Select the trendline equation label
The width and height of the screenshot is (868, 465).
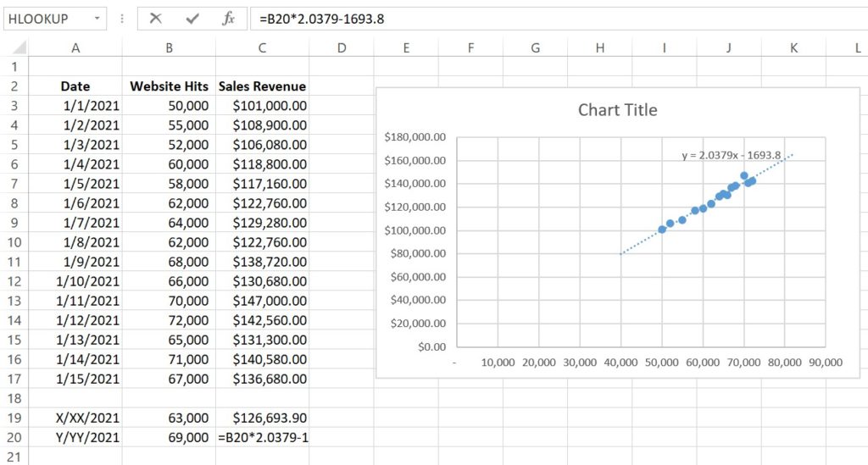coord(731,155)
